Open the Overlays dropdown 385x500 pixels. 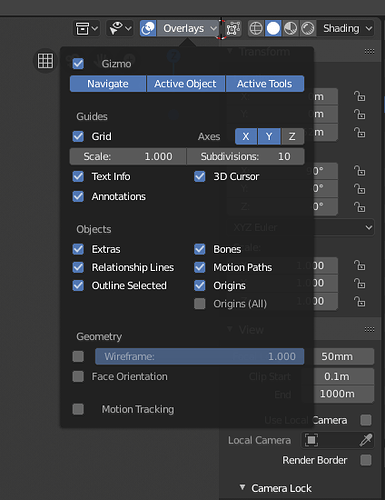pos(188,28)
